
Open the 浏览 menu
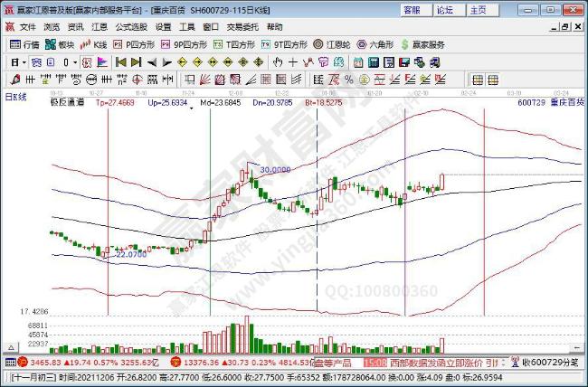point(52,27)
